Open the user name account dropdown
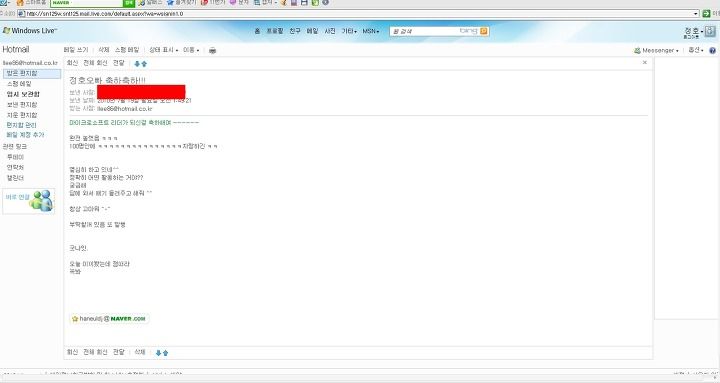This screenshot has height=383, width=720. [x=694, y=30]
